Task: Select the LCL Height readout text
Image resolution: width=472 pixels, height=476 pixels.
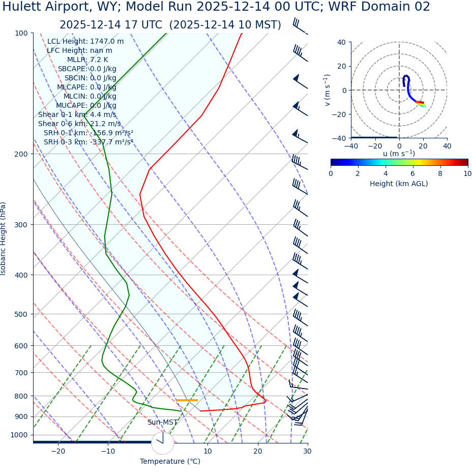Action: 85,42
